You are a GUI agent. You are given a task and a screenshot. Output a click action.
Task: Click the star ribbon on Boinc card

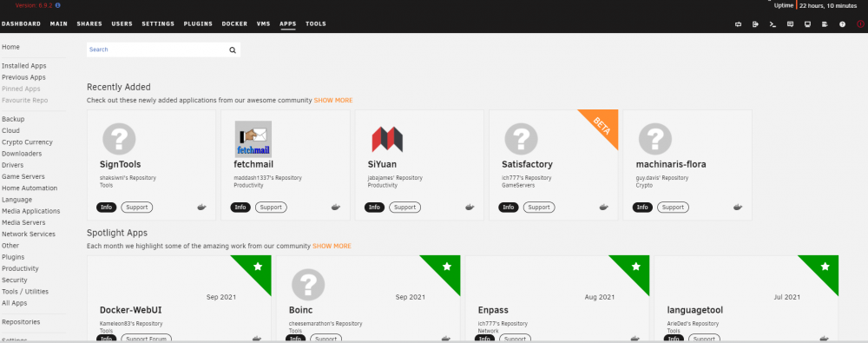tap(447, 267)
